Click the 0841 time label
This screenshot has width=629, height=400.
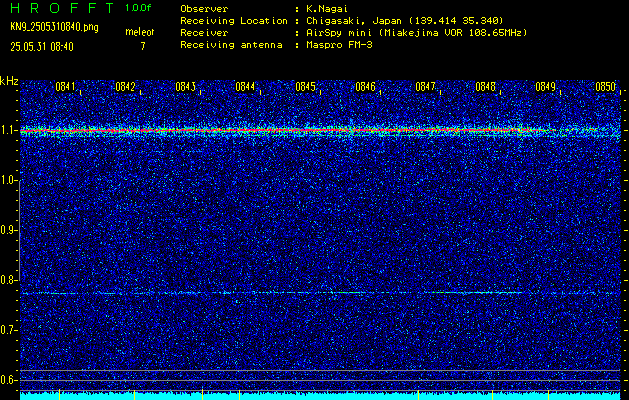(x=65, y=87)
